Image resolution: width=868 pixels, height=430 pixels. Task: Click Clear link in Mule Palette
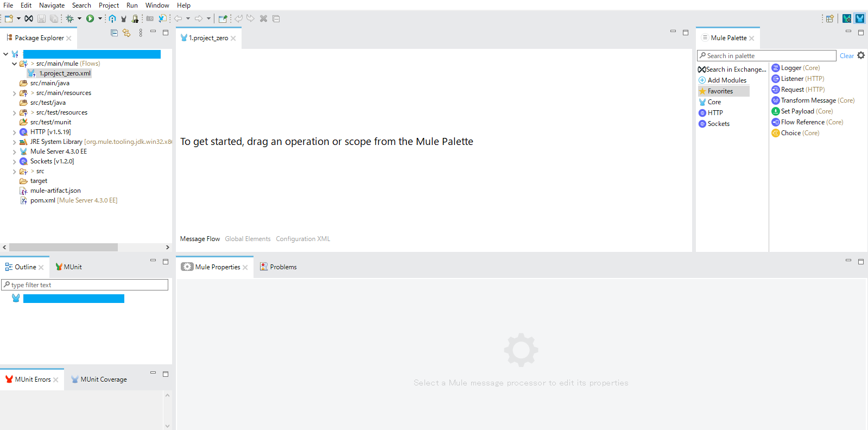[847, 56]
